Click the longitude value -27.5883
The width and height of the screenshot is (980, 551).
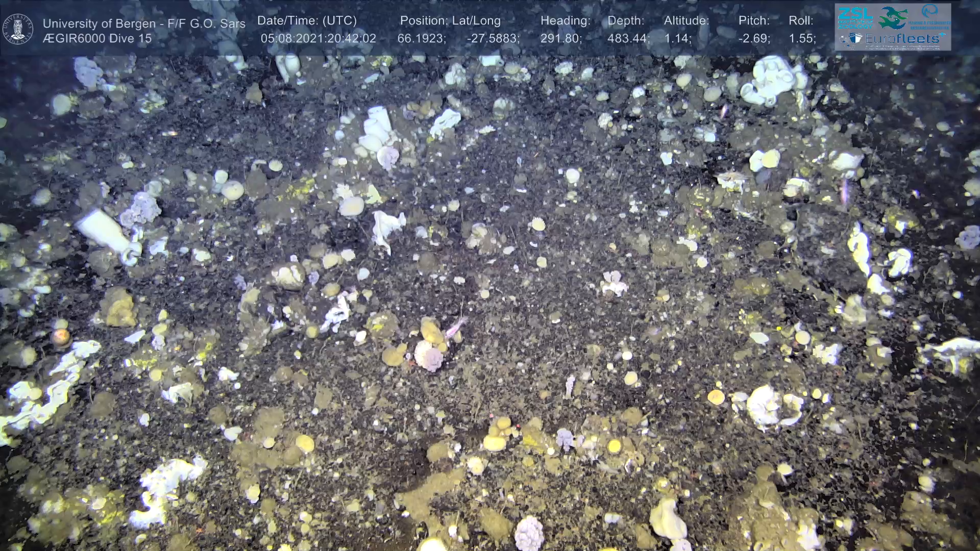tap(493, 38)
